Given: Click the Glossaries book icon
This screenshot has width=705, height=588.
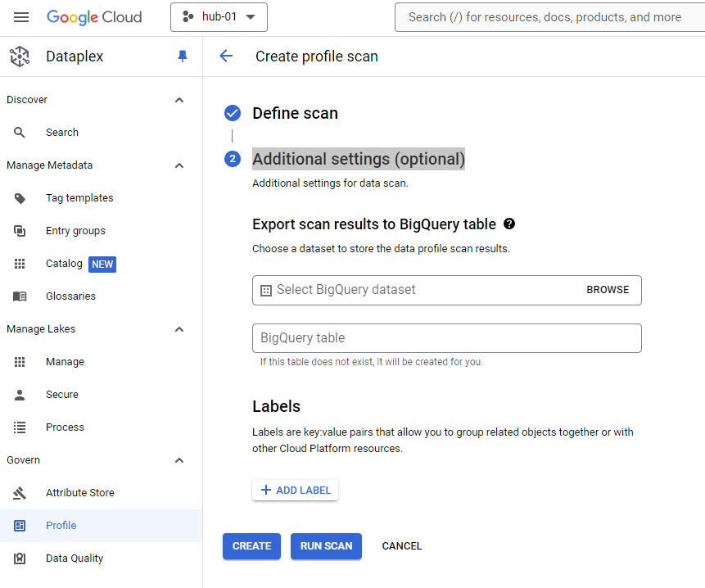Looking at the screenshot, I should pos(20,296).
